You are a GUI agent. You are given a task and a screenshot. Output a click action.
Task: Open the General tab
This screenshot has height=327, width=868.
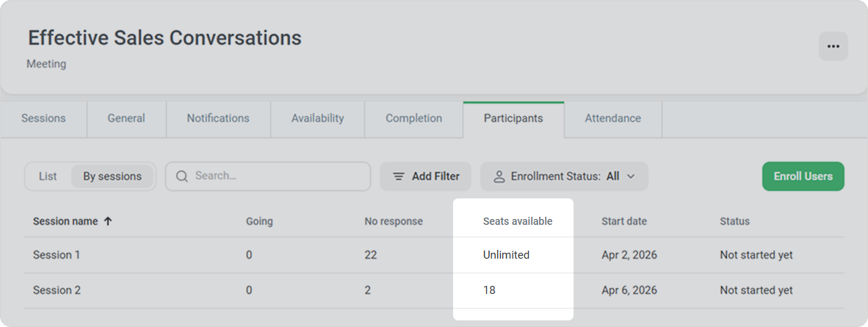(x=126, y=118)
